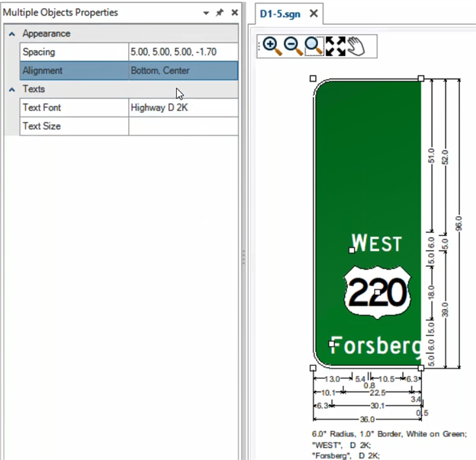Click the 30.1 horizontal dimension label
476x460 pixels.
[378, 406]
